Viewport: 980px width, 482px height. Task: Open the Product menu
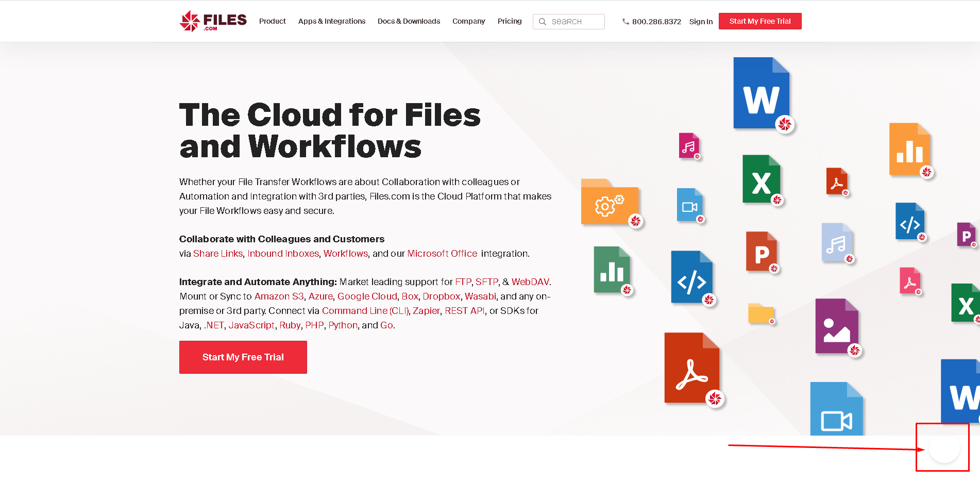(x=273, y=21)
